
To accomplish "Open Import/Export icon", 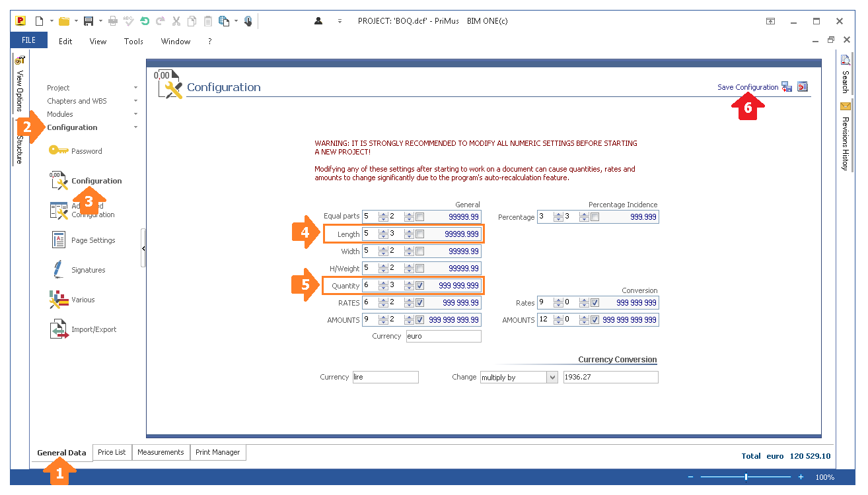I will point(59,329).
